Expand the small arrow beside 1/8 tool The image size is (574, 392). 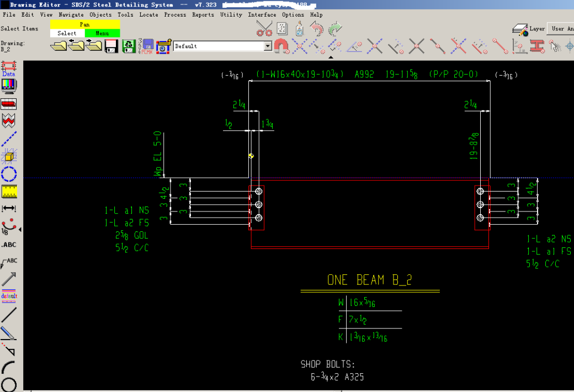pos(20,229)
